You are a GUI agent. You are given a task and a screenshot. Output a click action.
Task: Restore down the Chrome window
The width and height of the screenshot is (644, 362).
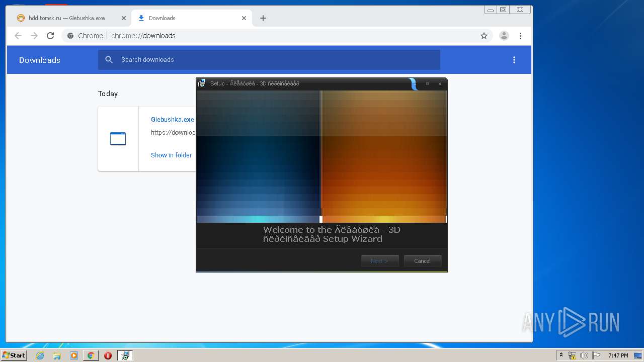click(503, 10)
